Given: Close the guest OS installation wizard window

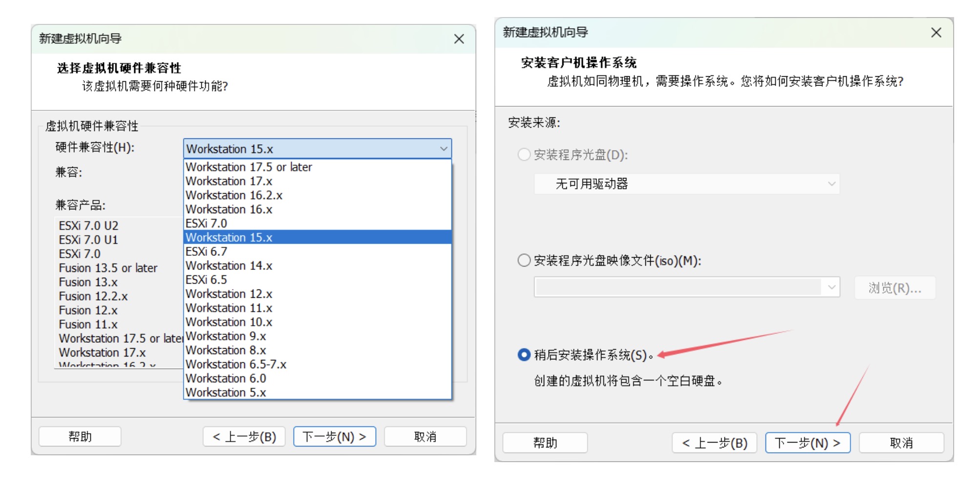Looking at the screenshot, I should 936,33.
